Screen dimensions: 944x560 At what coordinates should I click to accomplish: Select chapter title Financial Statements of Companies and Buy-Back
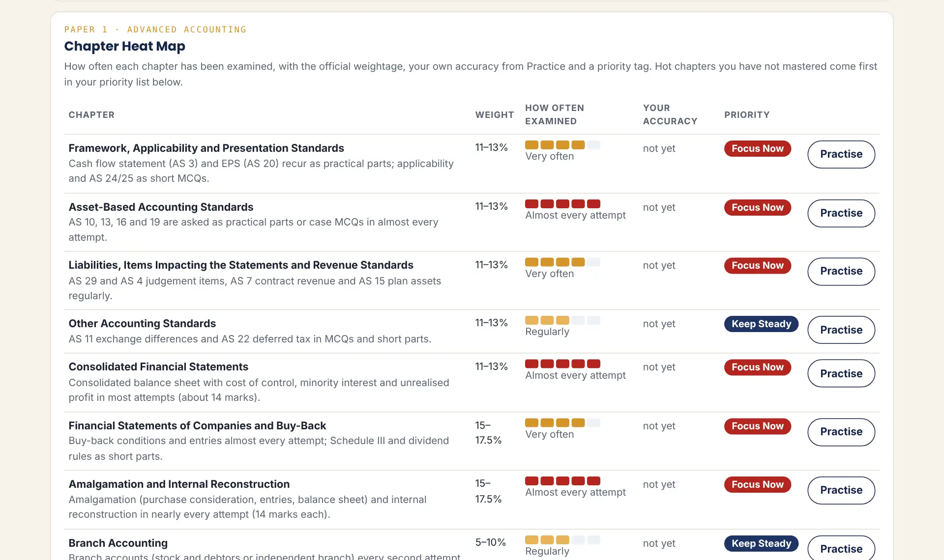pos(197,425)
